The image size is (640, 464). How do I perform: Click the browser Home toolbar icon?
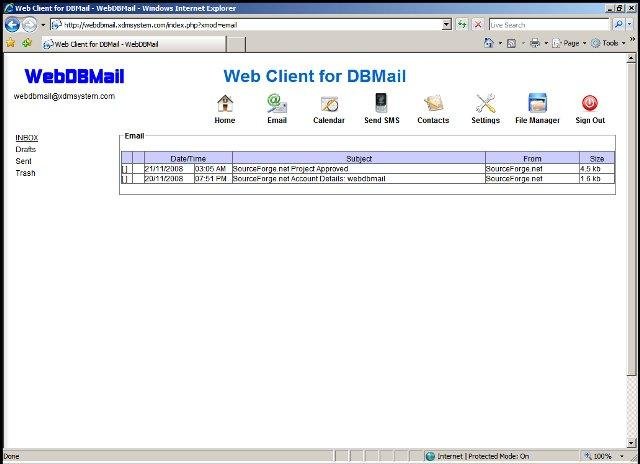point(488,43)
